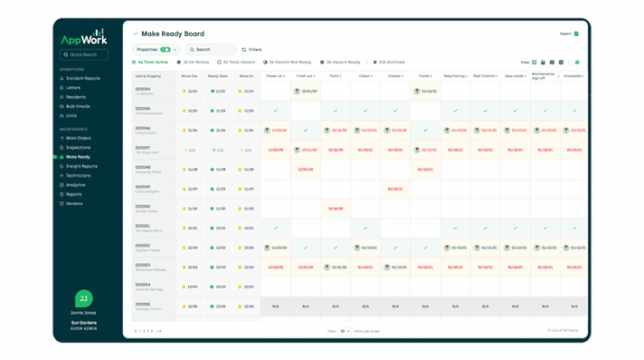Click Carpet checkmark for unit 020062
The width and height of the screenshot is (644, 360).
(396, 248)
